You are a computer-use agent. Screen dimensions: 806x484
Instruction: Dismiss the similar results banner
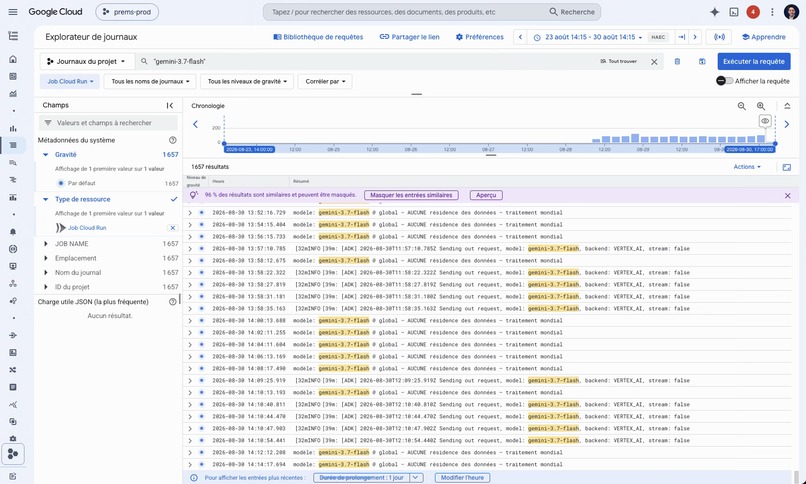click(787, 195)
